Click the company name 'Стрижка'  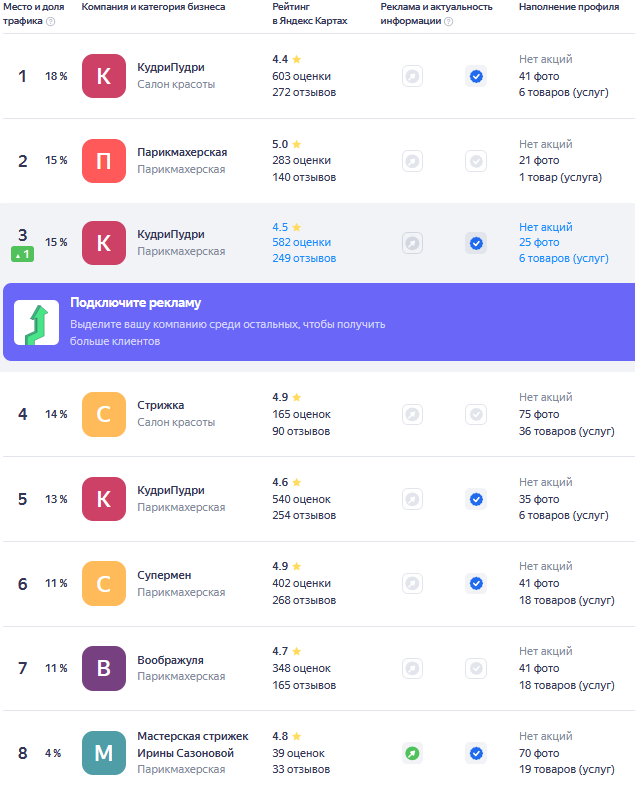[x=160, y=405]
